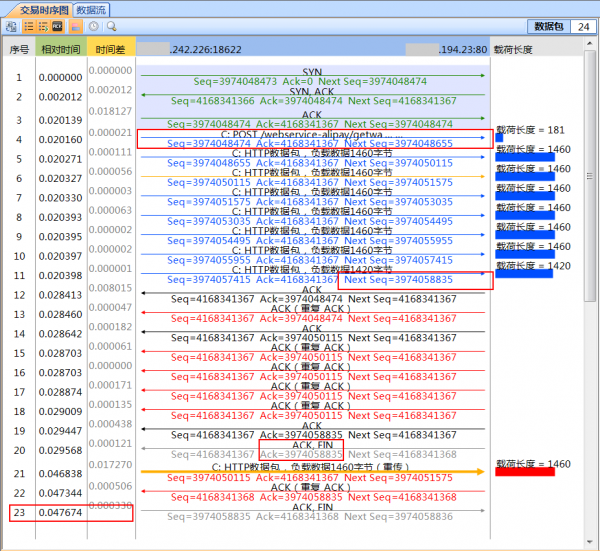Click the 相对时间 column header
Viewport: 600px width, 551px height.
click(x=61, y=49)
